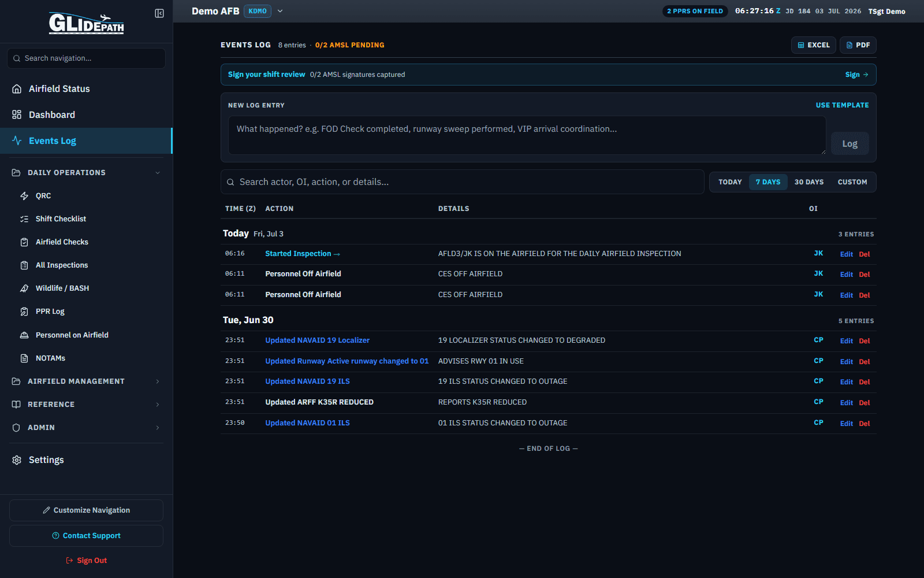Click the Shift Checklist list icon
924x578 pixels.
click(x=24, y=219)
